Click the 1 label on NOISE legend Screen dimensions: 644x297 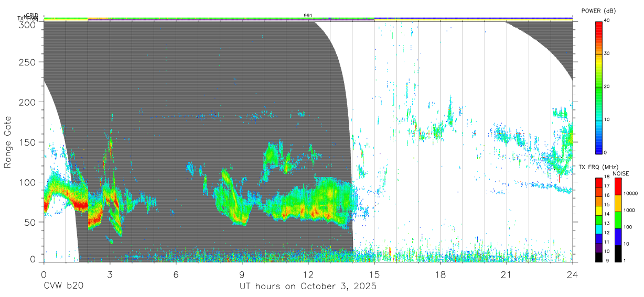click(x=625, y=260)
